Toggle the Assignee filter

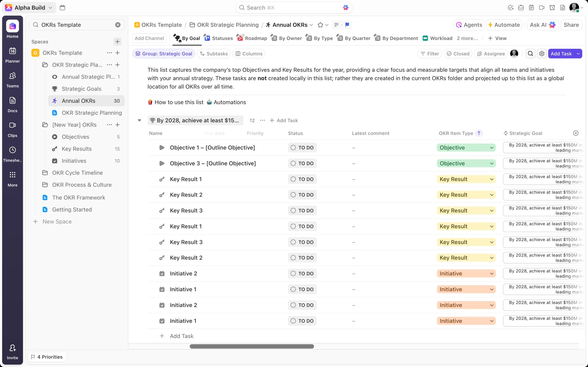[491, 54]
